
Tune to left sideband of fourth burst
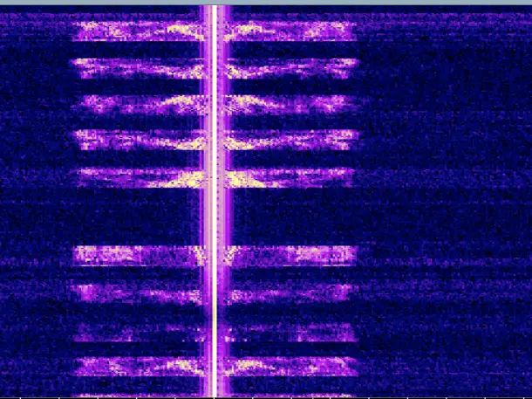pyautogui.click(x=140, y=139)
